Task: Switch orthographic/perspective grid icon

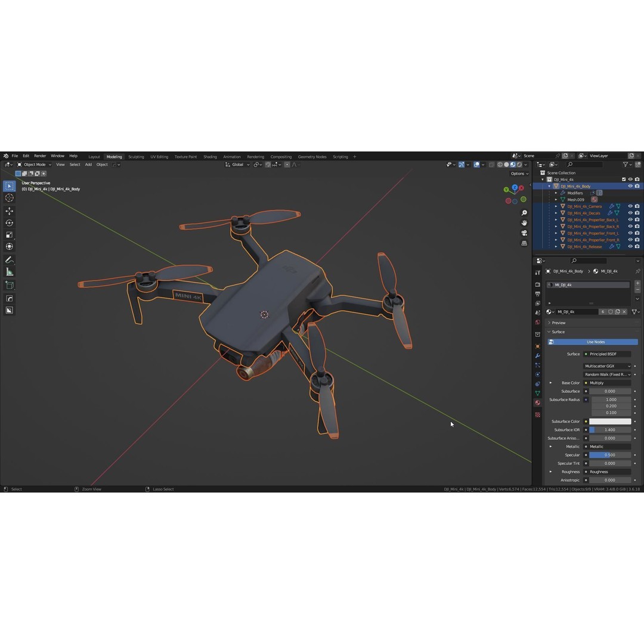Action: pos(524,243)
